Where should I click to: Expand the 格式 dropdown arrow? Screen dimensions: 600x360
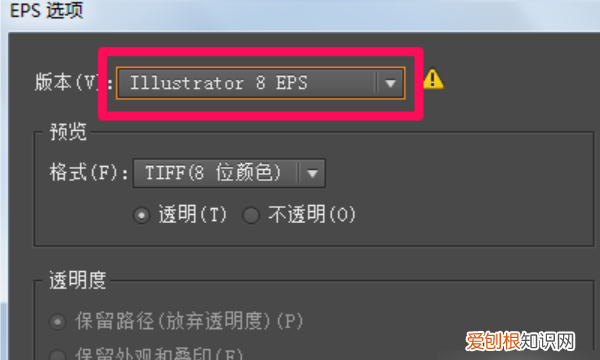tap(312, 173)
